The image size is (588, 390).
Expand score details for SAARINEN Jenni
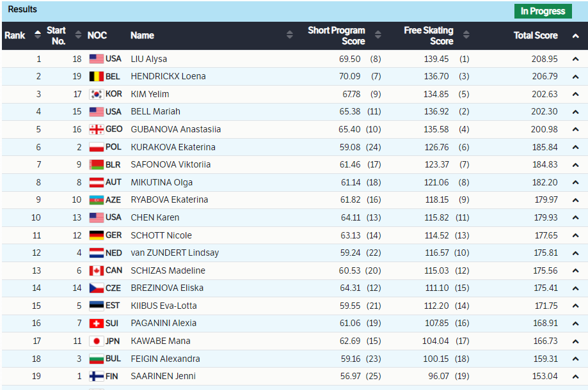575,377
